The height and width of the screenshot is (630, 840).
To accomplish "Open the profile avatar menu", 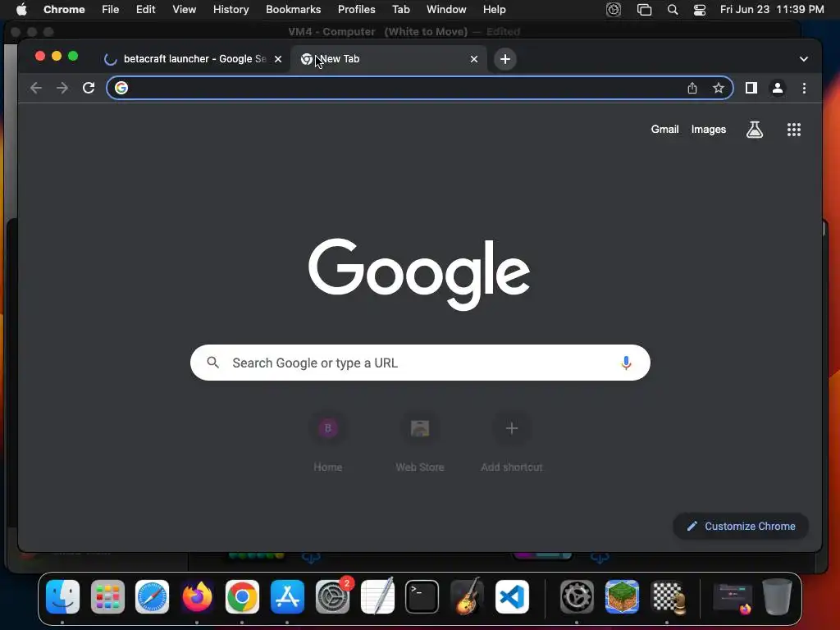I will tap(778, 88).
